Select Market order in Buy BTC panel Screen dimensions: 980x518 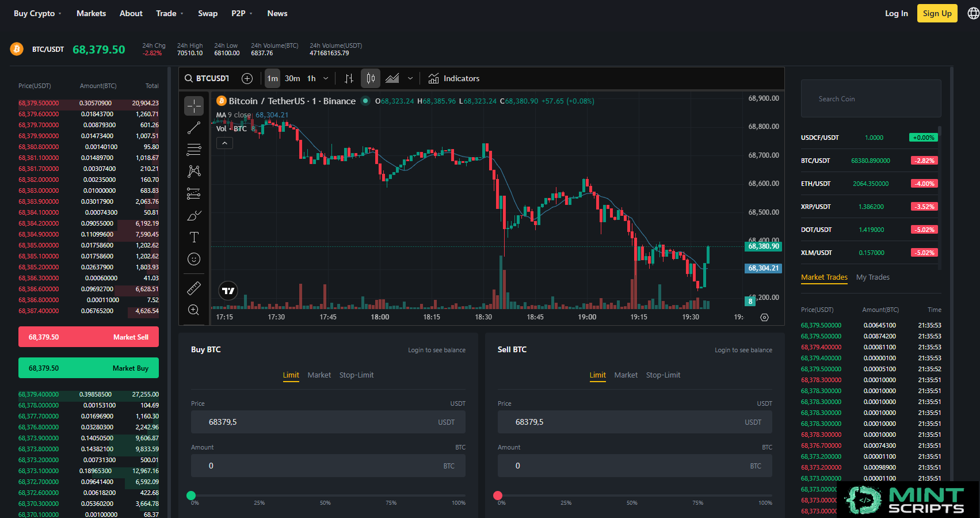pos(319,375)
